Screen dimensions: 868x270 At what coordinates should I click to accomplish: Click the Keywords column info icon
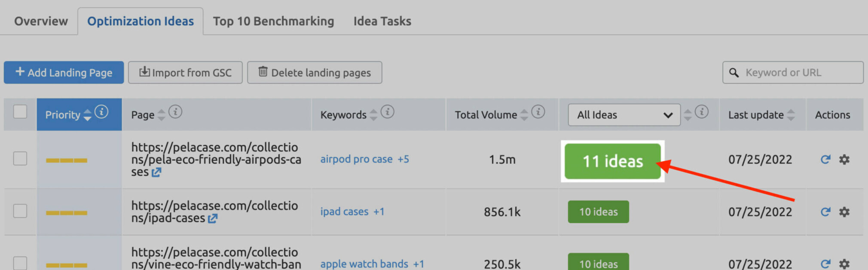click(387, 112)
